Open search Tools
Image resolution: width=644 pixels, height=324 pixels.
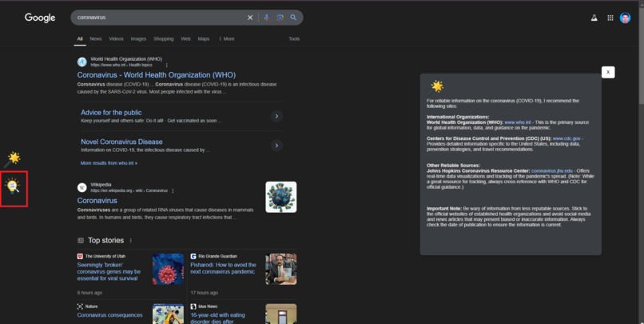[x=294, y=38]
